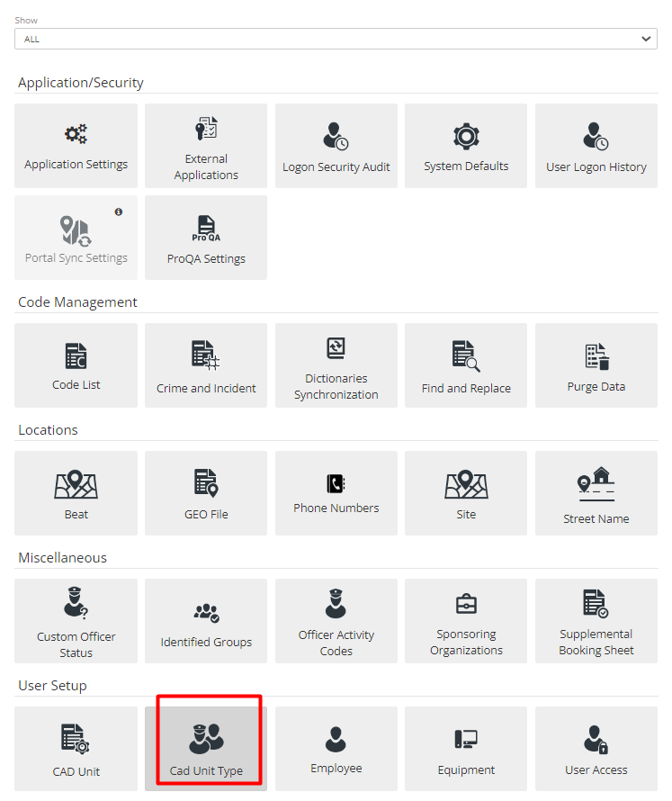Open User Logon History tile
This screenshot has height=801, width=672.
(596, 146)
